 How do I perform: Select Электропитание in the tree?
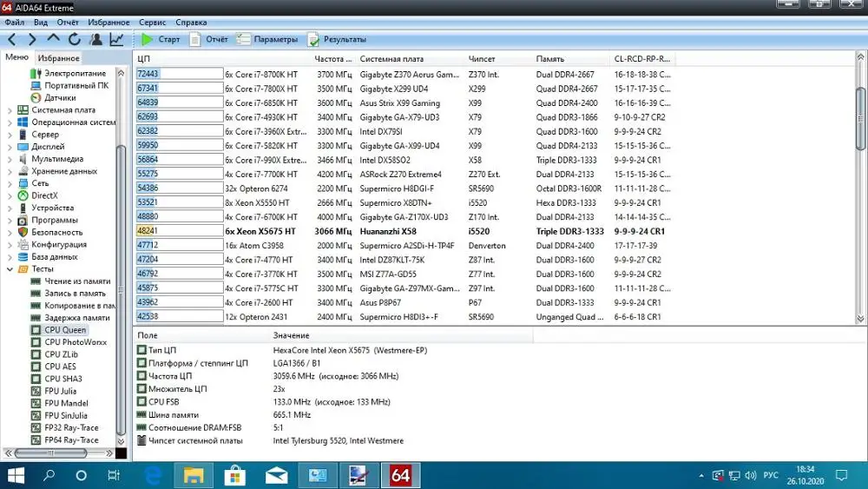pyautogui.click(x=75, y=73)
